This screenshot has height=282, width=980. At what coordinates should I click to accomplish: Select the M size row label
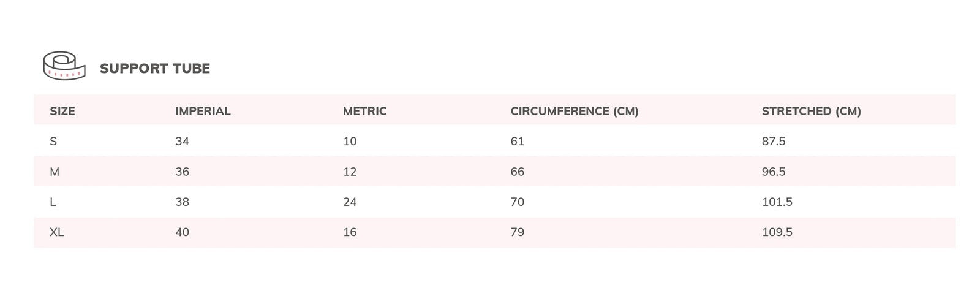tap(55, 172)
